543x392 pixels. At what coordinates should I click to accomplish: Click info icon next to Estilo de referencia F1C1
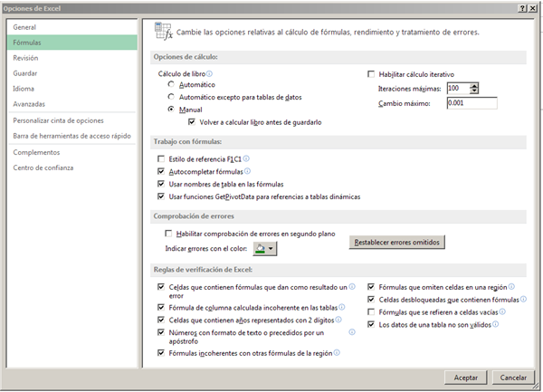pyautogui.click(x=246, y=158)
